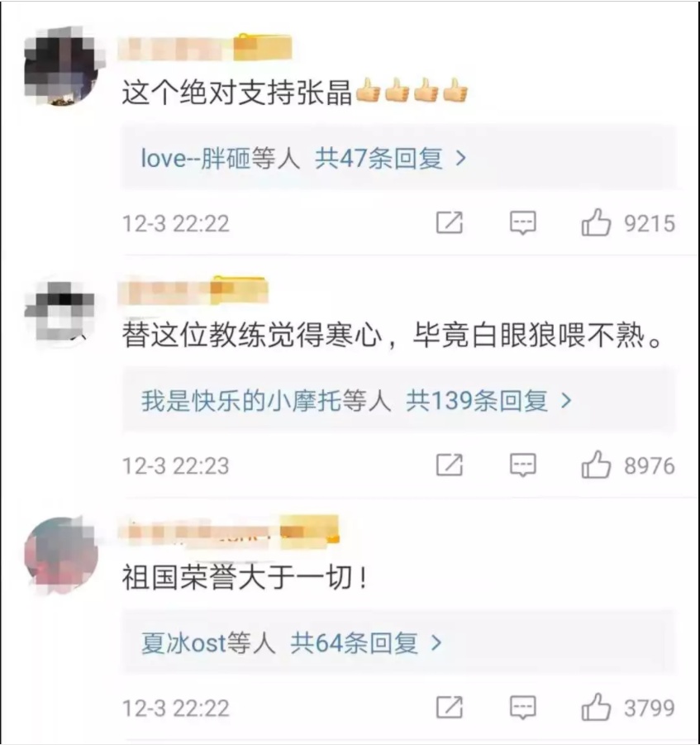700x745 pixels.
Task: Open the third commenter's avatar
Action: coord(61,555)
